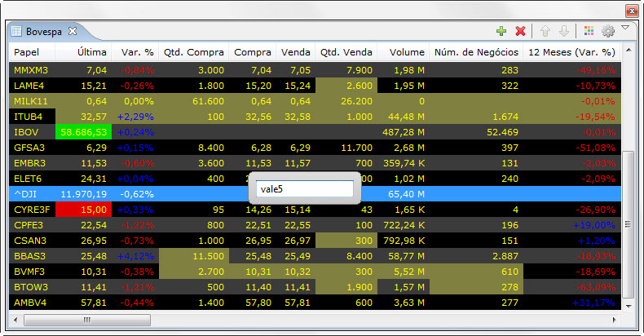Open the gear settings icon
This screenshot has width=644, height=336.
[x=608, y=31]
